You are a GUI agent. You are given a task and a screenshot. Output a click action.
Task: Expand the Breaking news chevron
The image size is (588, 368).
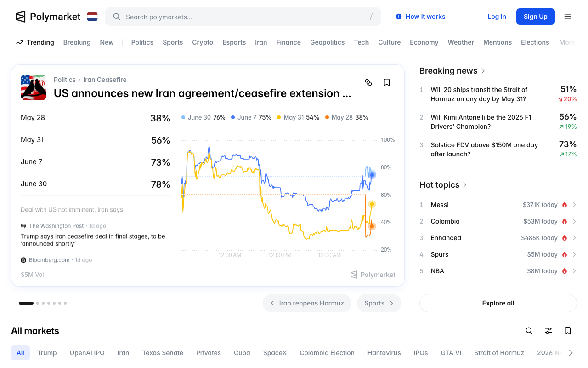pos(483,71)
